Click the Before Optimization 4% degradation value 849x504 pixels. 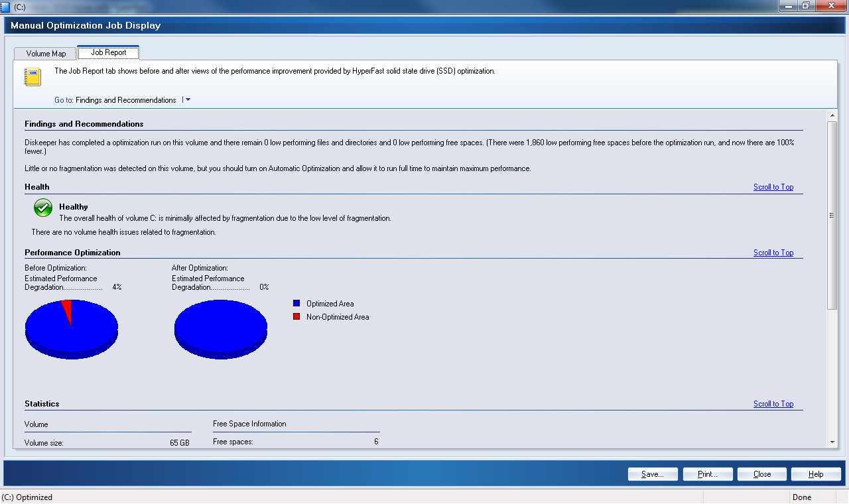(117, 287)
